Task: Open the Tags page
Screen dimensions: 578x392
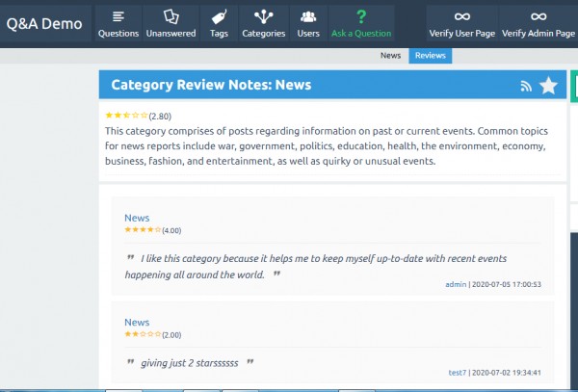Action: (219, 23)
